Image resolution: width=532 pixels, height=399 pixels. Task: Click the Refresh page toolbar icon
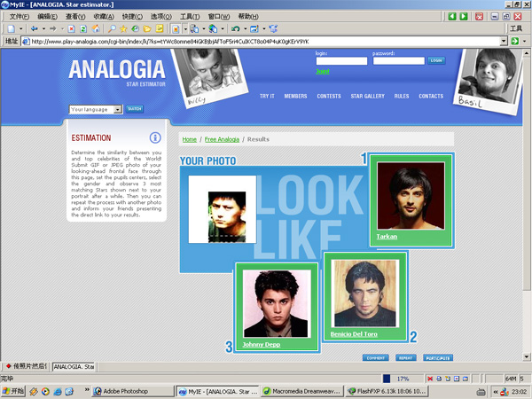[x=83, y=29]
